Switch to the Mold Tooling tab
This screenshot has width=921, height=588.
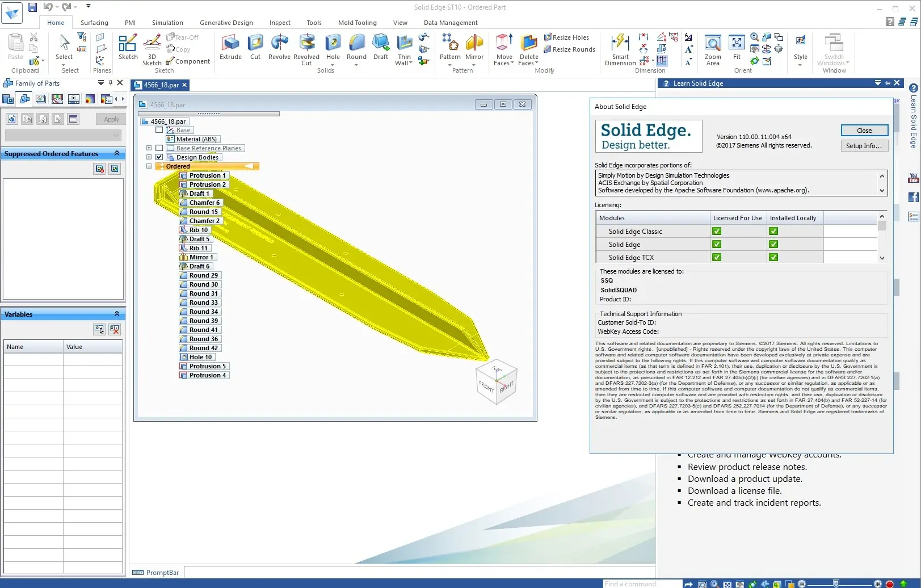pos(358,23)
